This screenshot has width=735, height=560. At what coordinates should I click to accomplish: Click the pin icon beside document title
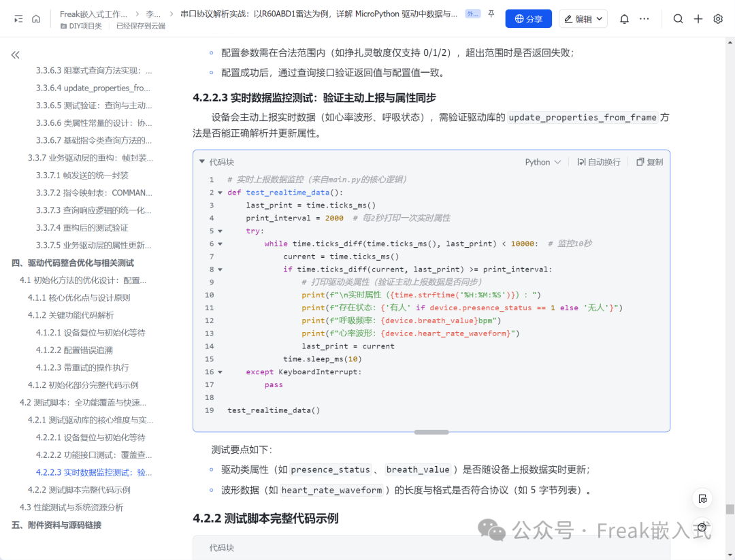click(x=491, y=14)
